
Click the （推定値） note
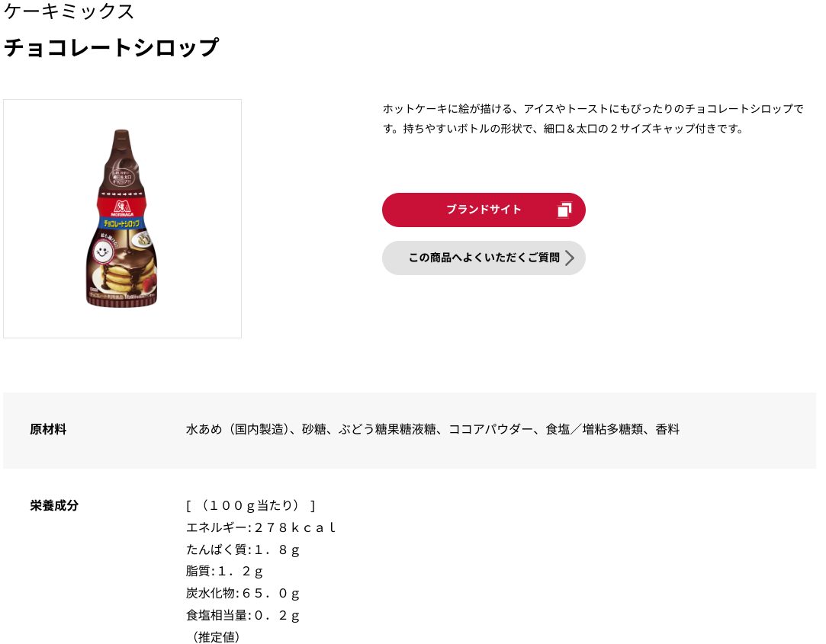(216, 637)
